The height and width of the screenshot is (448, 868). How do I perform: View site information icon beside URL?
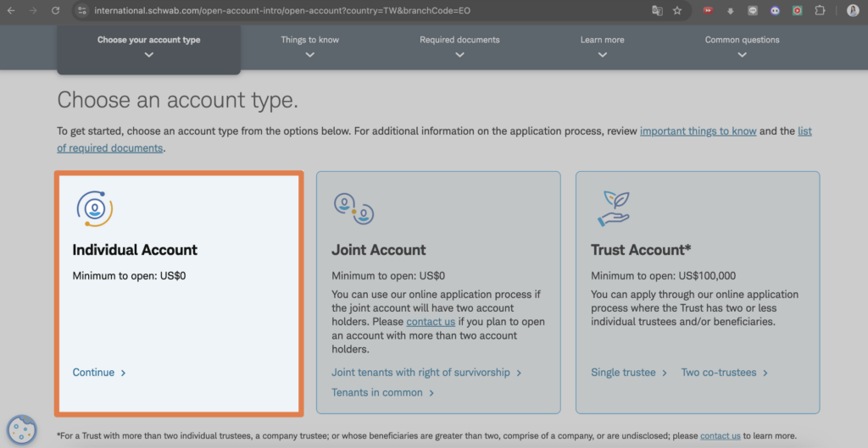click(x=81, y=11)
